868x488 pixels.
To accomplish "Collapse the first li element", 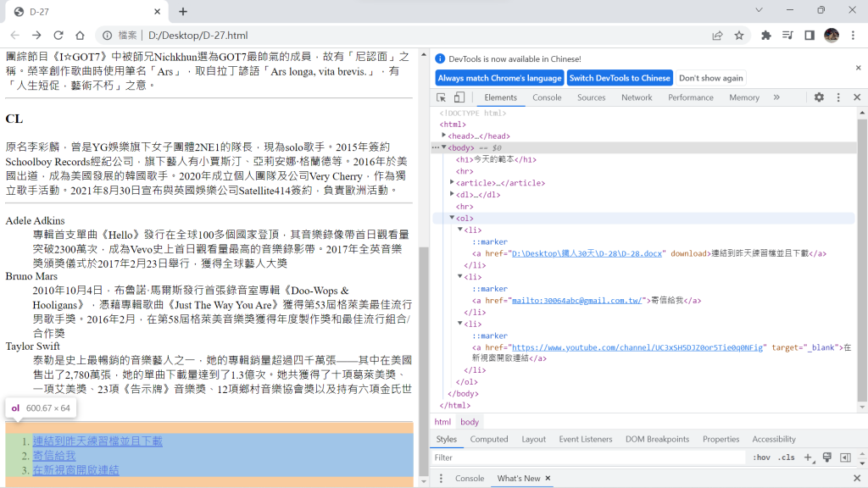I will [460, 230].
